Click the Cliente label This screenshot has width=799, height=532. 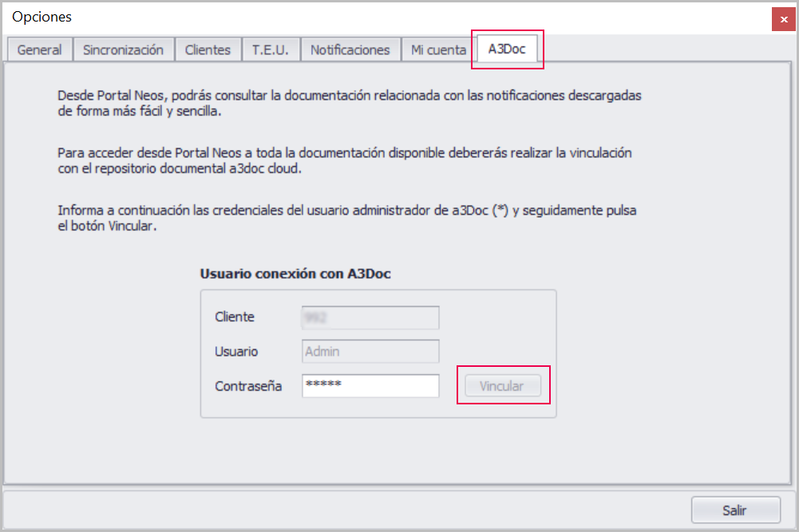click(235, 317)
